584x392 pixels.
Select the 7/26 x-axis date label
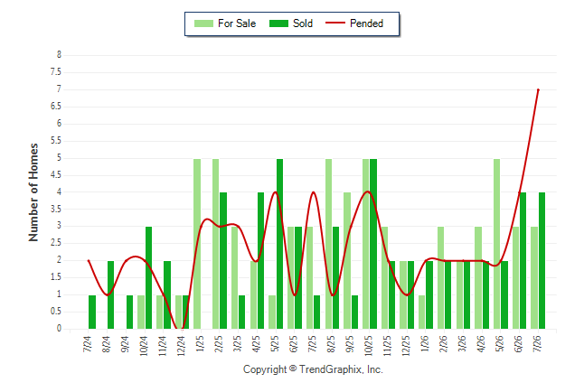pos(538,343)
